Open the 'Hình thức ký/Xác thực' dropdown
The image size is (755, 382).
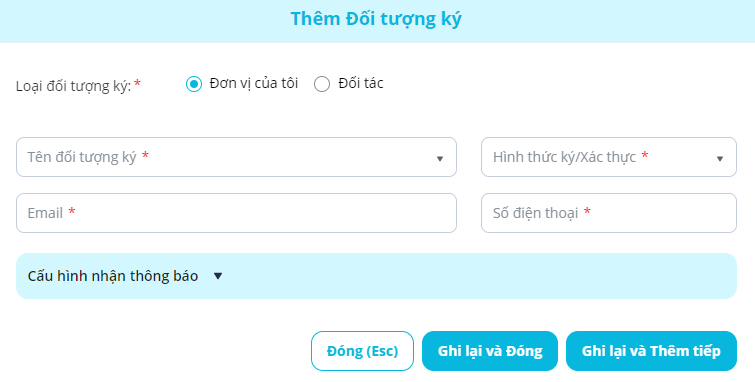tap(609, 157)
